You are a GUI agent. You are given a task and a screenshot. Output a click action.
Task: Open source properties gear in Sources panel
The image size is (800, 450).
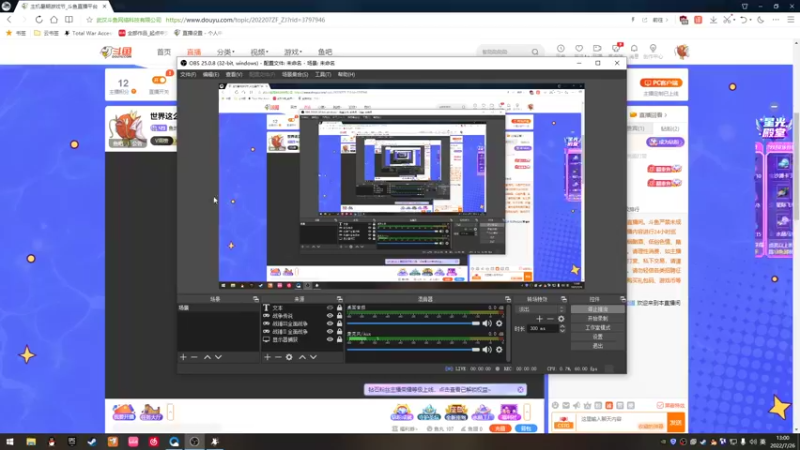(289, 357)
